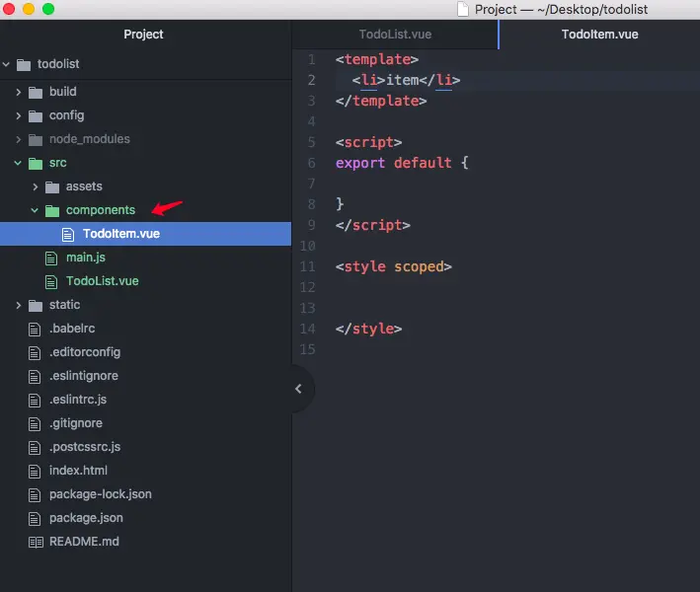Click the main.js file icon
This screenshot has width=700, height=592.
point(51,258)
